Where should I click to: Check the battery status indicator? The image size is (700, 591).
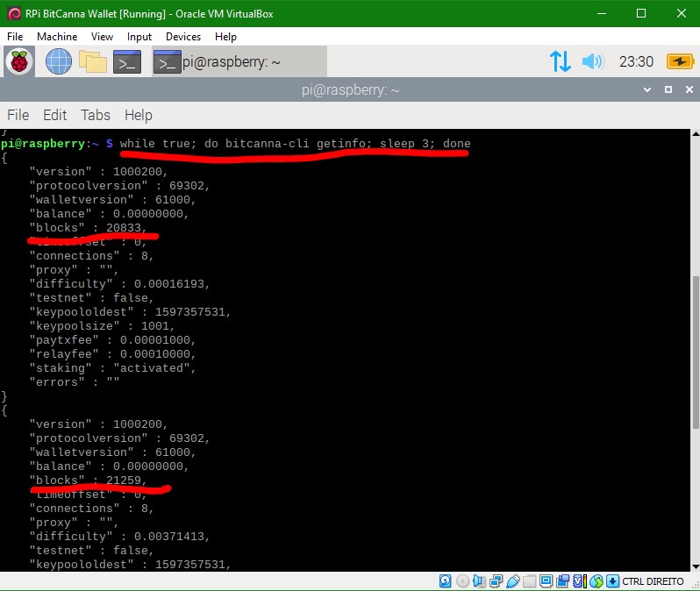pos(680,61)
